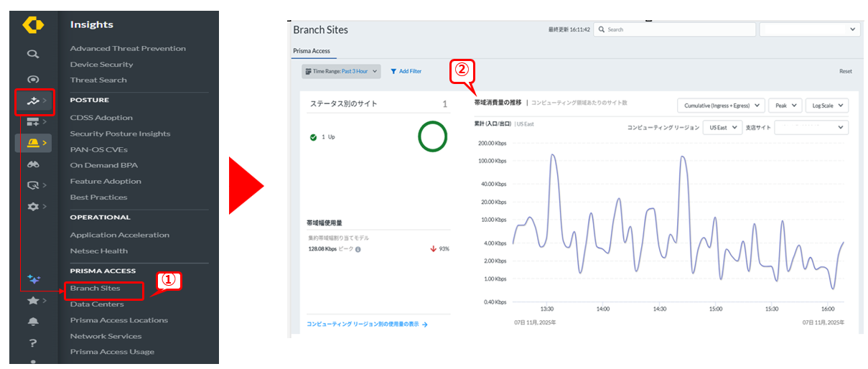Open Data Centers menu item

tap(97, 304)
